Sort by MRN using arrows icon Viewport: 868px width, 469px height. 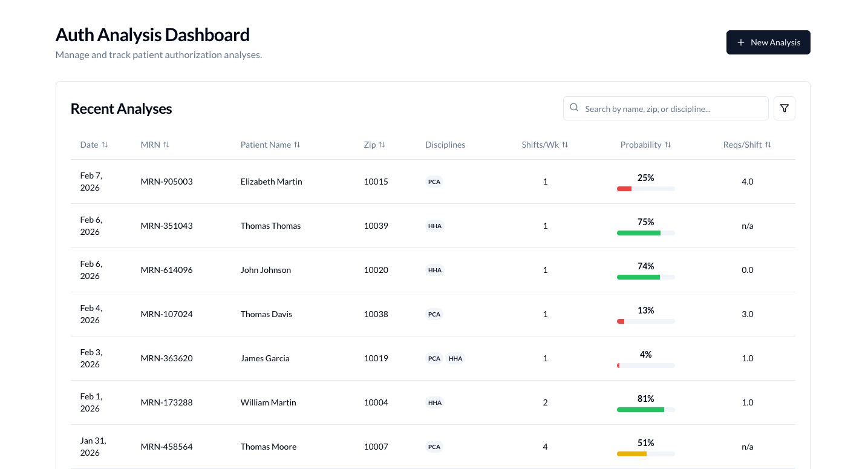(166, 145)
